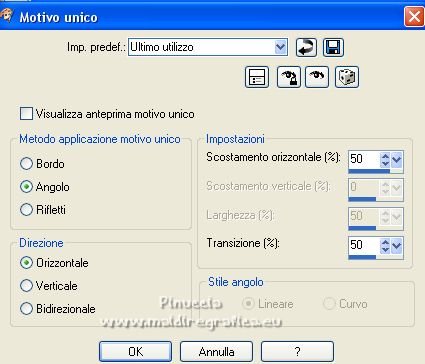Click the Scostamento orizzontale value field
The height and width of the screenshot is (364, 425).
point(364,159)
